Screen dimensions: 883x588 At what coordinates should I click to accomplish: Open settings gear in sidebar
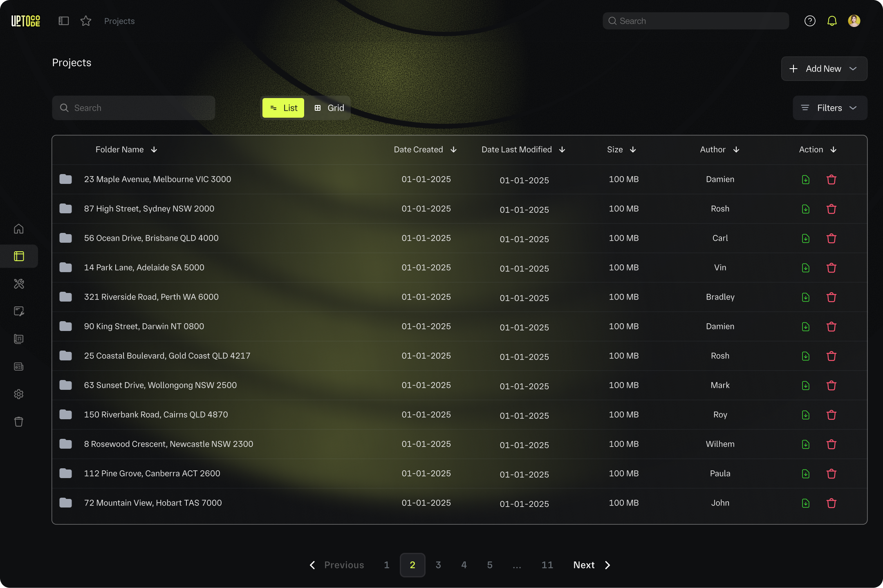pos(19,394)
